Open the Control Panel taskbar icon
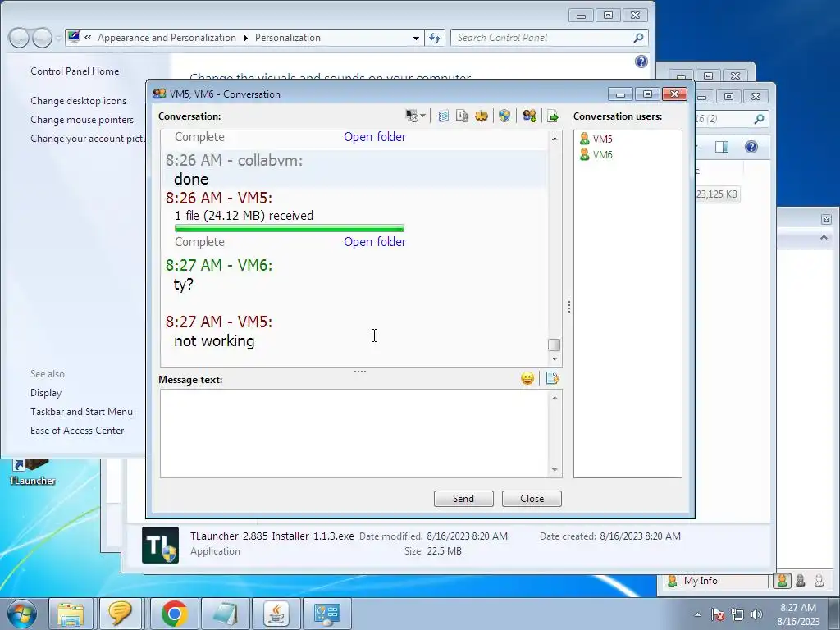 click(327, 614)
